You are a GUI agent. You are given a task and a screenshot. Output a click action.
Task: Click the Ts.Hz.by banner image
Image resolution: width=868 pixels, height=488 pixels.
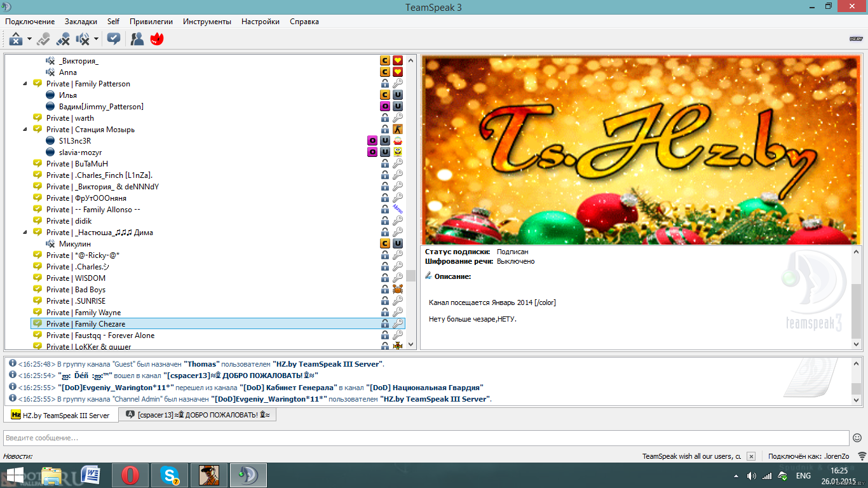click(641, 150)
